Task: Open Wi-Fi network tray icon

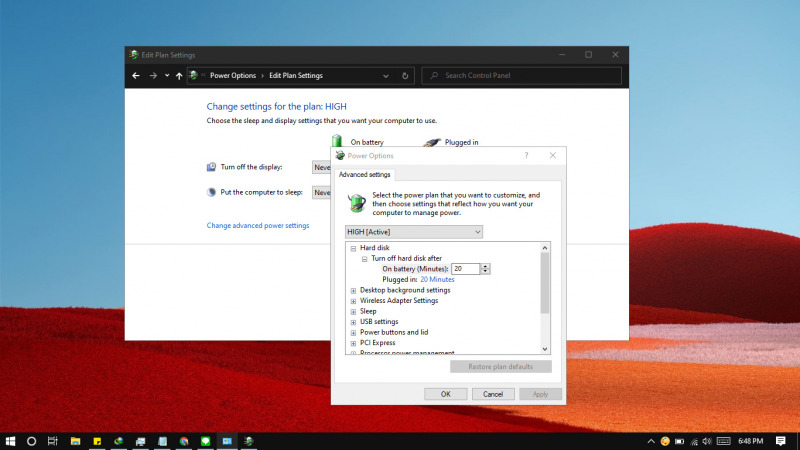Action: 694,441
